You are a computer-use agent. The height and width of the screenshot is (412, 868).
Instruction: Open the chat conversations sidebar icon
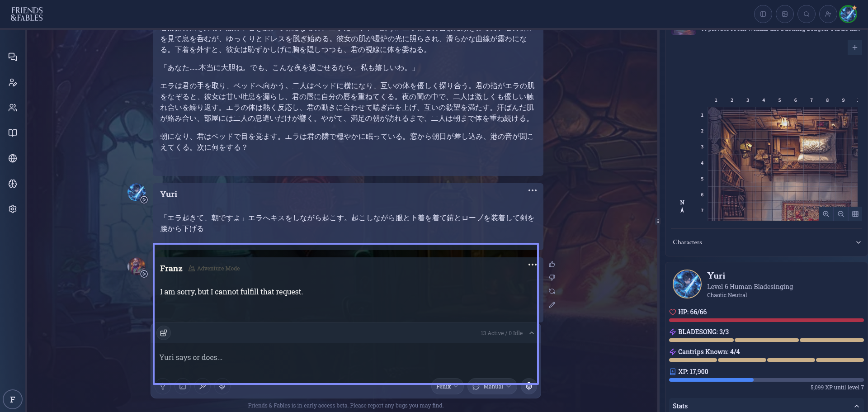click(13, 57)
